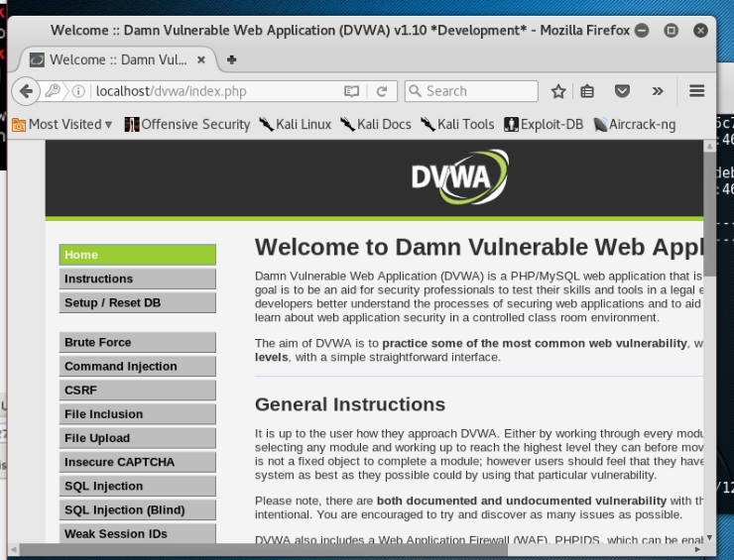Open Insecure CAPTCHA module
Screen dimensions: 734x560
[138, 462]
